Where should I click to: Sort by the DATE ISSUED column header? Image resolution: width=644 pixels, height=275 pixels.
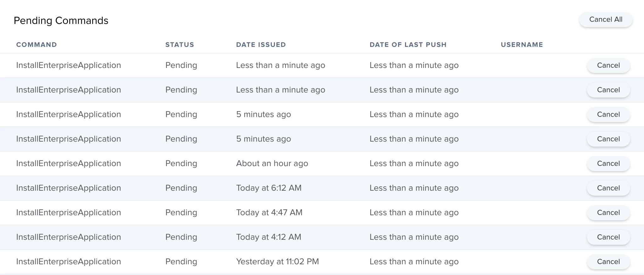click(x=261, y=45)
